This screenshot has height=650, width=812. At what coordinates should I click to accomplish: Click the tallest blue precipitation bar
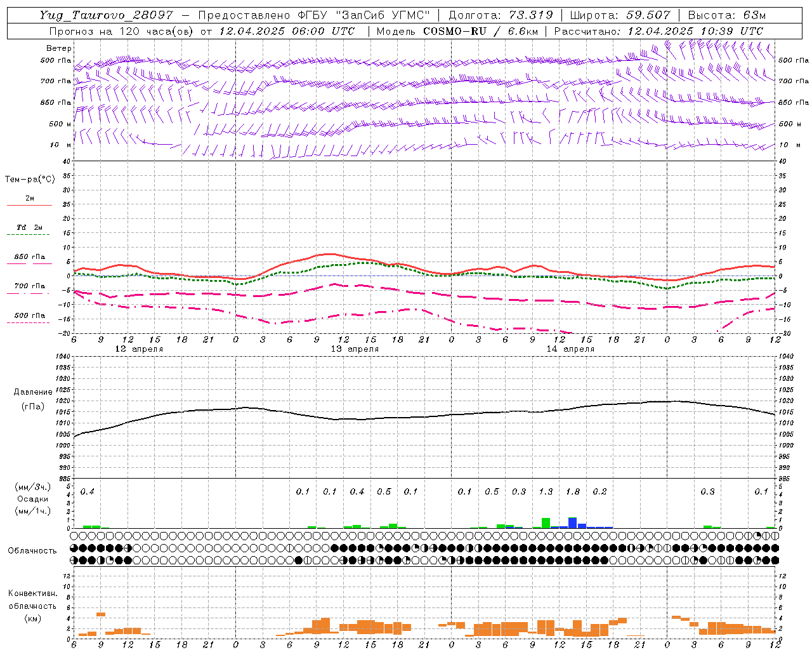(573, 523)
